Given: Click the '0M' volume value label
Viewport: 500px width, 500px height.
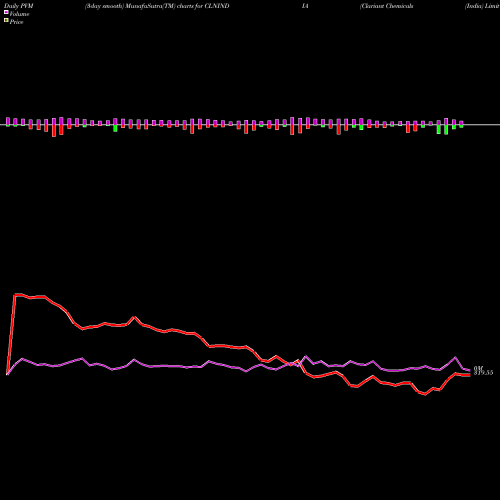Looking at the screenshot, I should point(478,369).
